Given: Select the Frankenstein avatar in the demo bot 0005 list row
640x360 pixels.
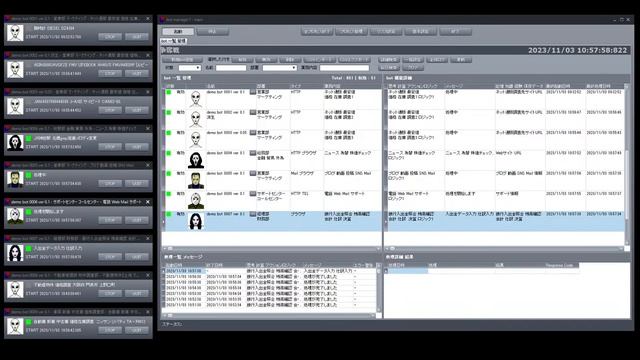Looking at the screenshot, I should (196, 180).
